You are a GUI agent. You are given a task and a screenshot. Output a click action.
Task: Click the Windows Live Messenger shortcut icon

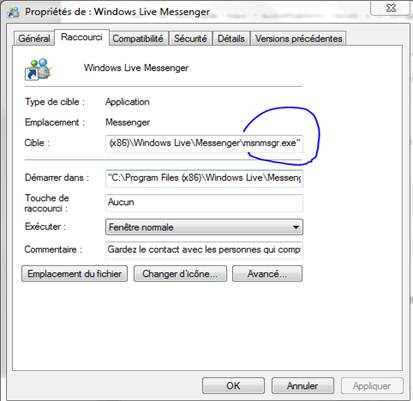click(x=38, y=69)
